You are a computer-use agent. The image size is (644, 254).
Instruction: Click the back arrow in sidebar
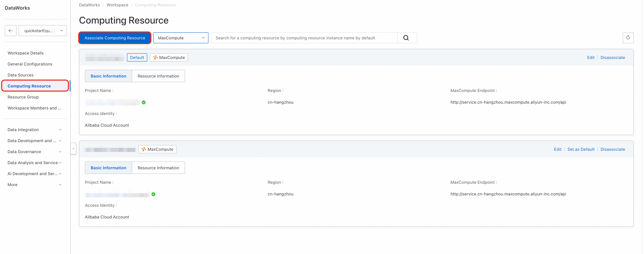click(10, 30)
